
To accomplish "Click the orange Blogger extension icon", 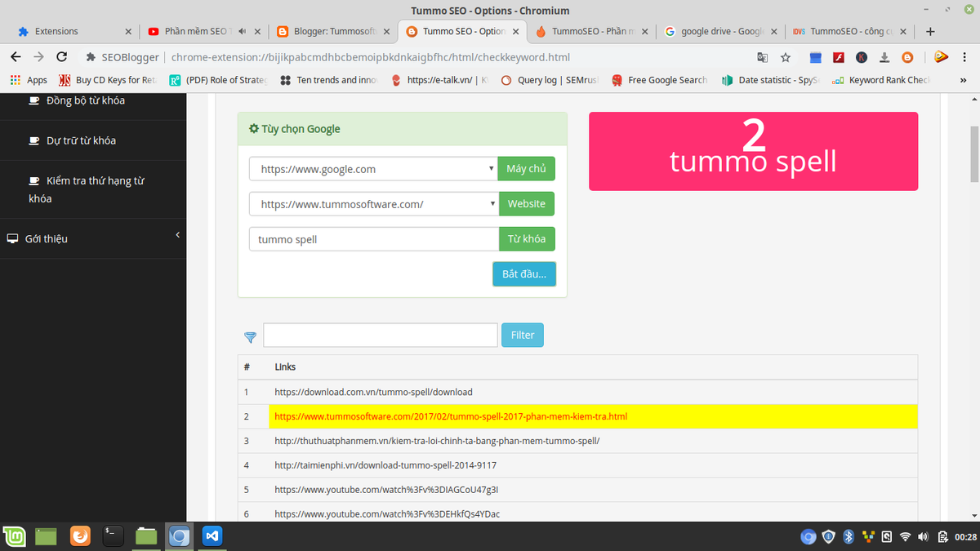I will click(x=907, y=57).
